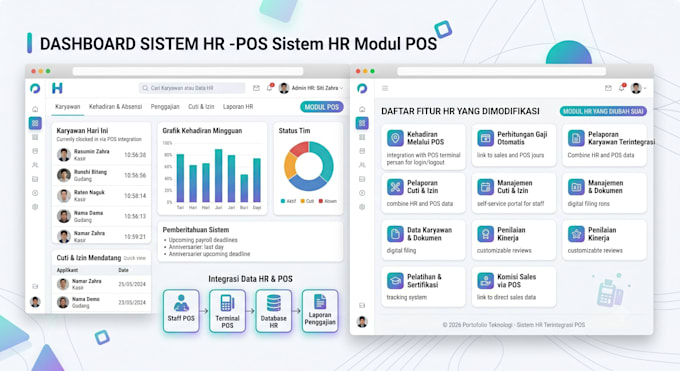Select leave row dated 23/05/2024
The image size is (680, 371).
click(101, 302)
